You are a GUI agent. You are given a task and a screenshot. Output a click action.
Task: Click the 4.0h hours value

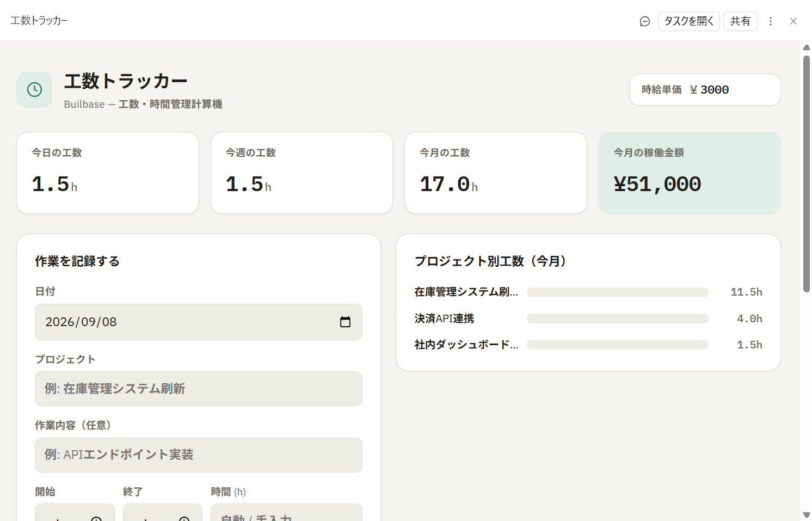tap(749, 318)
